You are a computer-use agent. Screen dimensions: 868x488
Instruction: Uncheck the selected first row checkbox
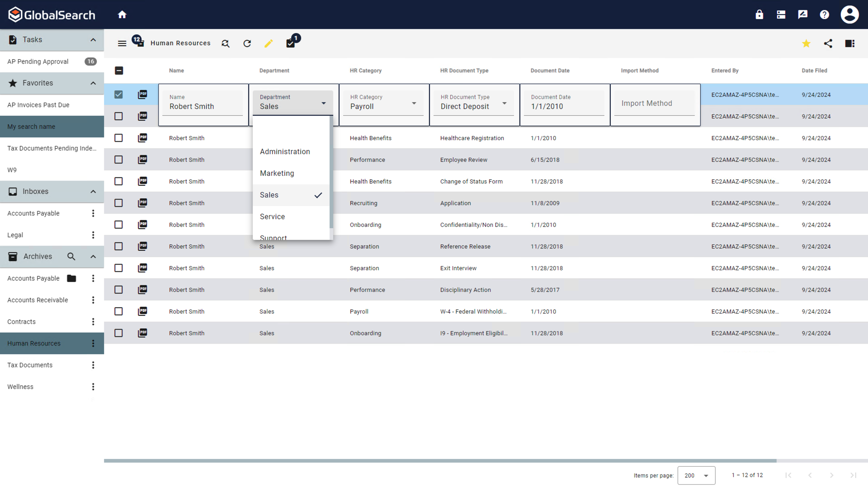click(118, 94)
